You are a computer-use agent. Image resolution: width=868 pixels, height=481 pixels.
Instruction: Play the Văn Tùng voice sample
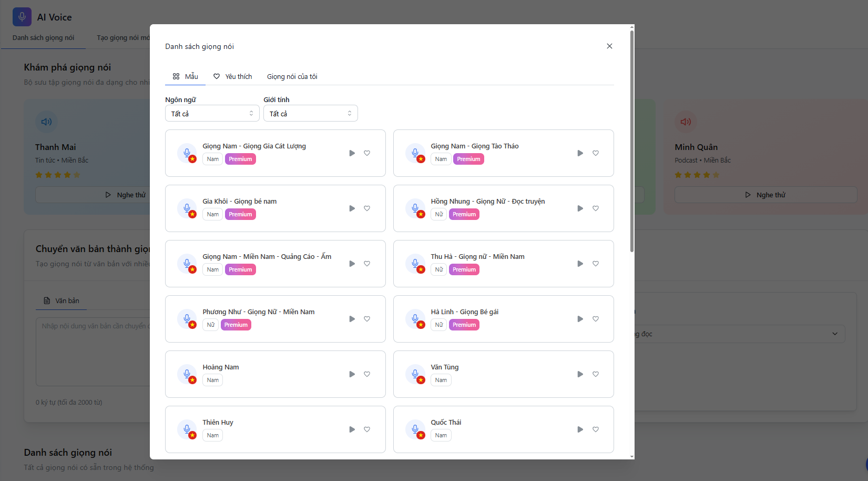[x=580, y=374]
